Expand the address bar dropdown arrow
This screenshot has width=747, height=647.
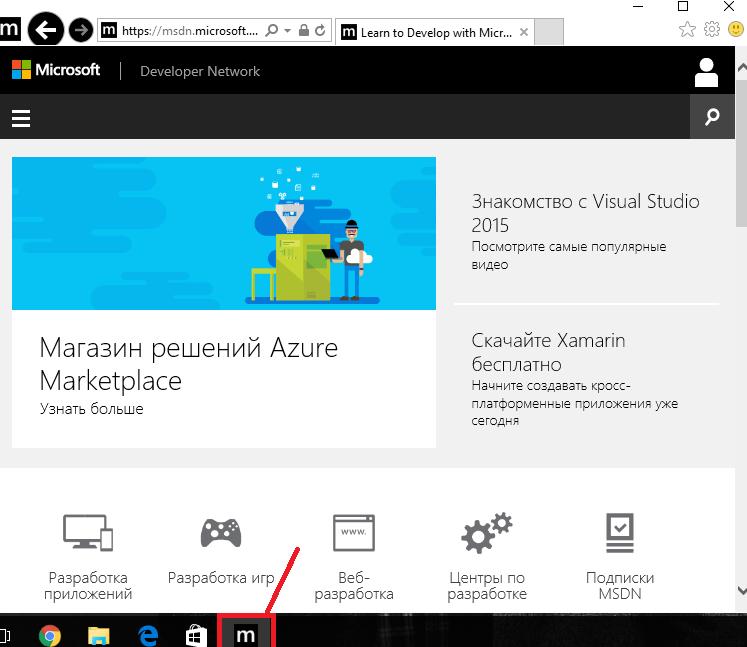click(x=287, y=30)
